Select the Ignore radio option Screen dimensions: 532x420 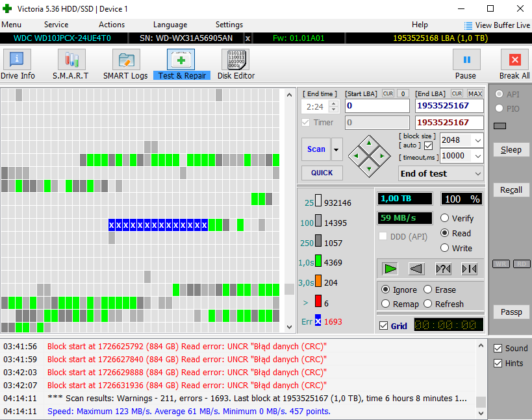pyautogui.click(x=385, y=290)
